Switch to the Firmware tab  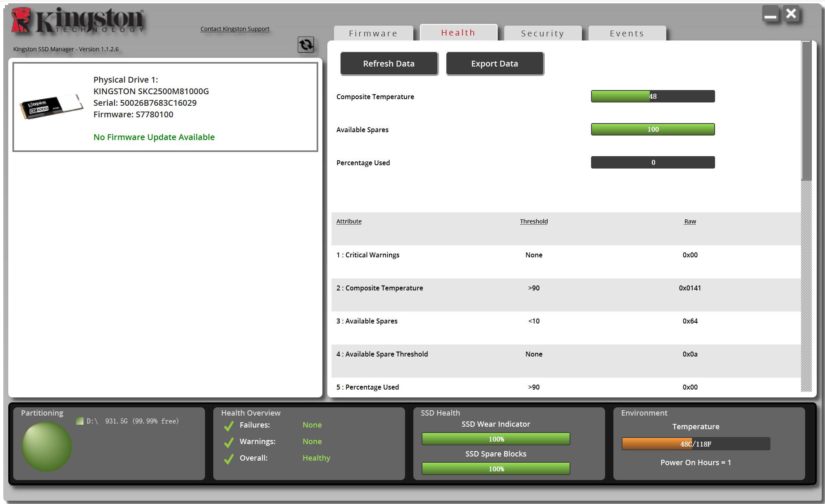pyautogui.click(x=373, y=33)
